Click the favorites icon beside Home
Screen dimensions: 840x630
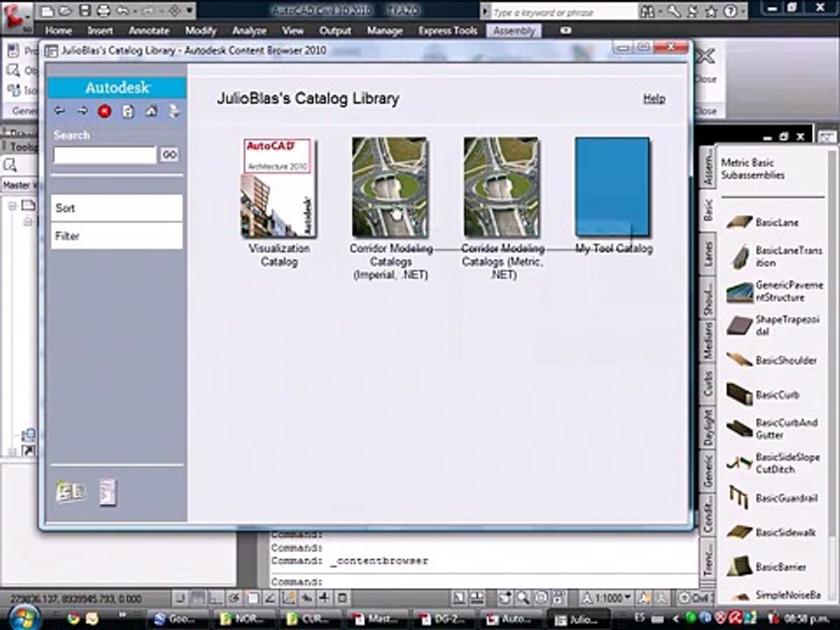tap(174, 111)
